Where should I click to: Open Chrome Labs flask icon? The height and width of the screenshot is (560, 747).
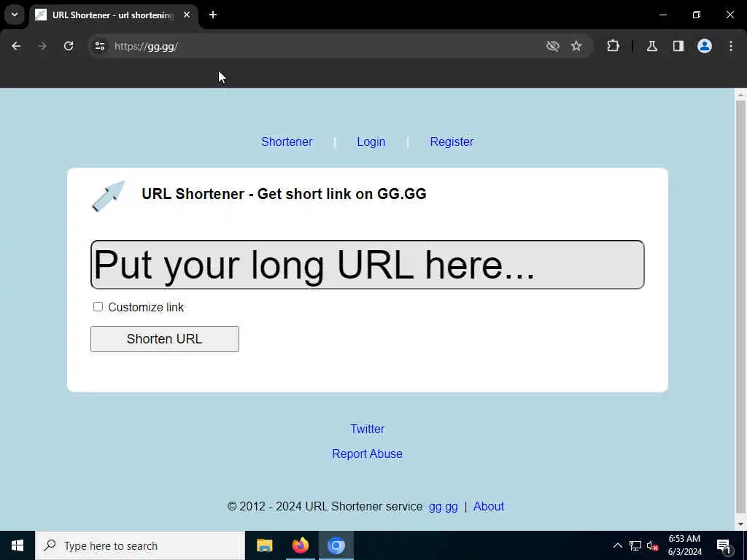tap(652, 46)
